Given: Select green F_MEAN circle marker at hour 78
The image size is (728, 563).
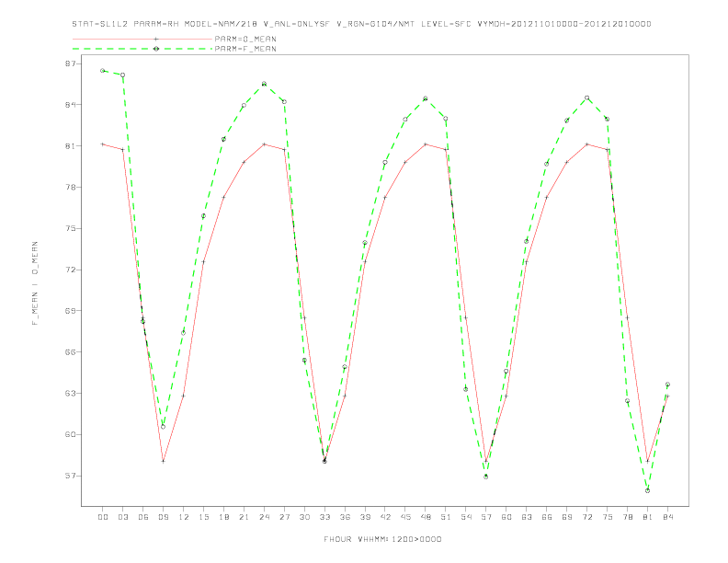Looking at the screenshot, I should click(627, 401).
